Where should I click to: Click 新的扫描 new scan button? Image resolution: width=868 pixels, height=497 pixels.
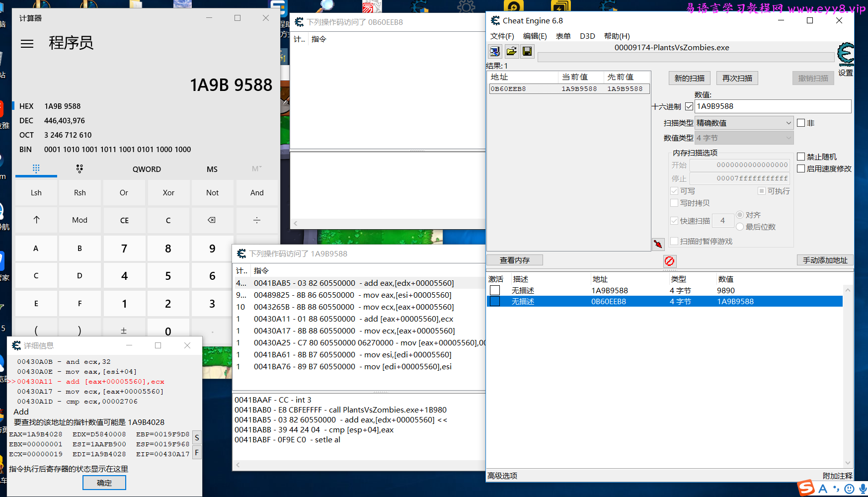coord(689,78)
